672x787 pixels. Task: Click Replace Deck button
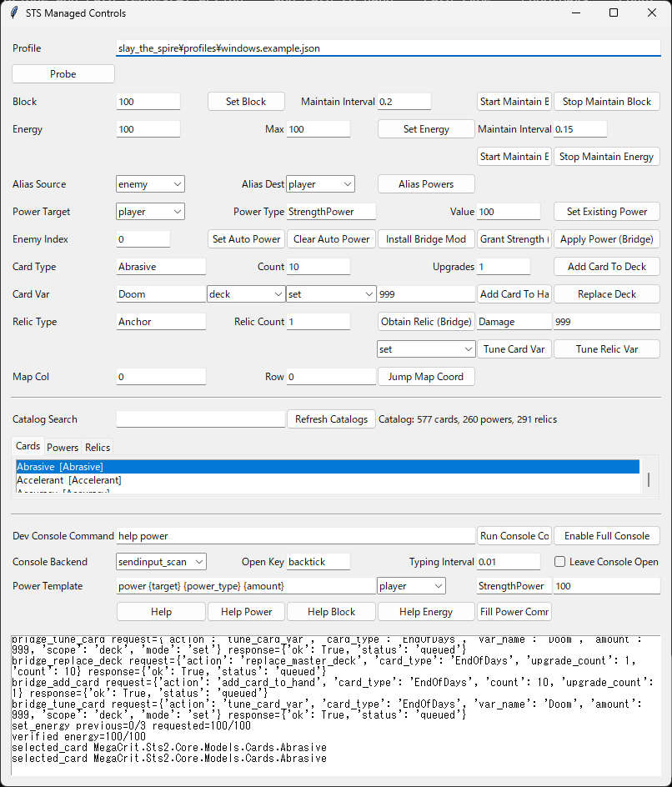[x=607, y=294]
